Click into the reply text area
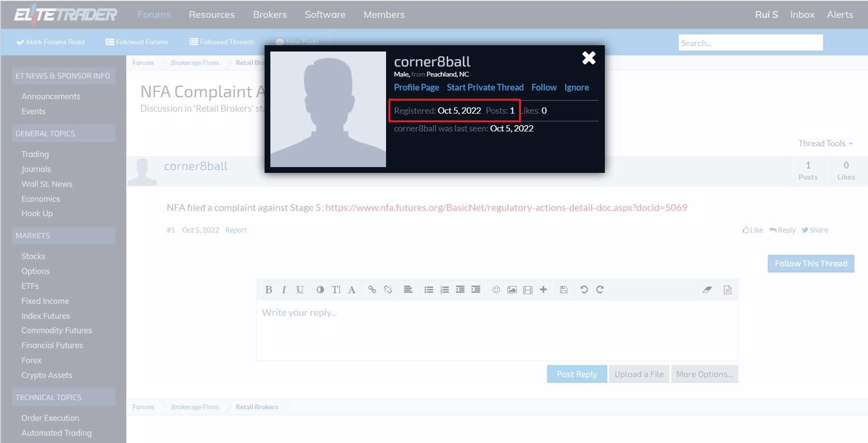This screenshot has height=443, width=868. pyautogui.click(x=497, y=330)
